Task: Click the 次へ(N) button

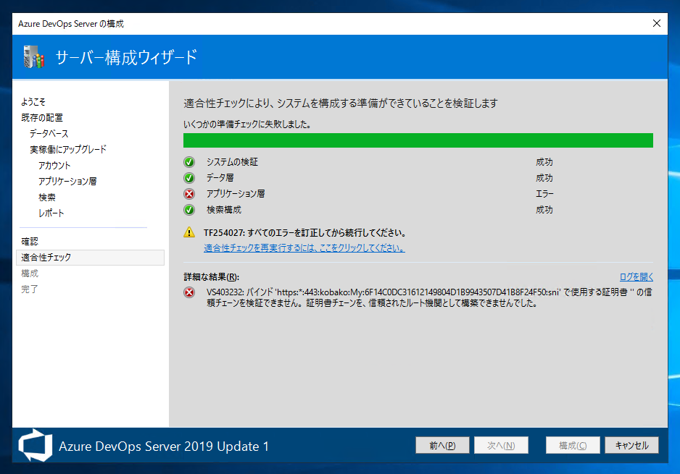Action: click(x=501, y=445)
